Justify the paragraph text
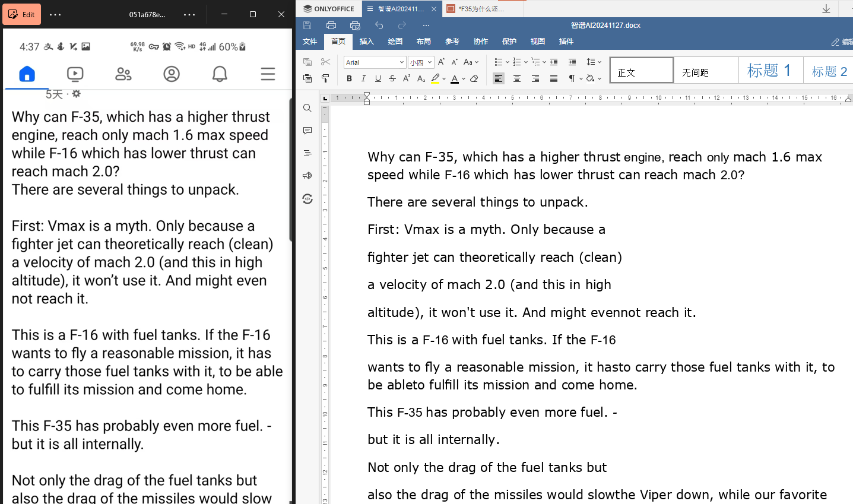 click(x=554, y=78)
